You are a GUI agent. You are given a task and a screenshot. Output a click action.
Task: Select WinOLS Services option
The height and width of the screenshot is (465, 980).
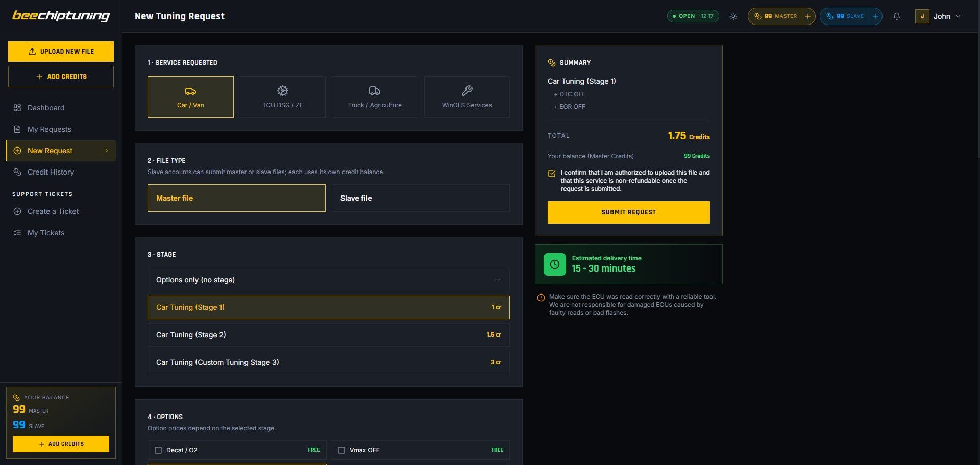467,97
